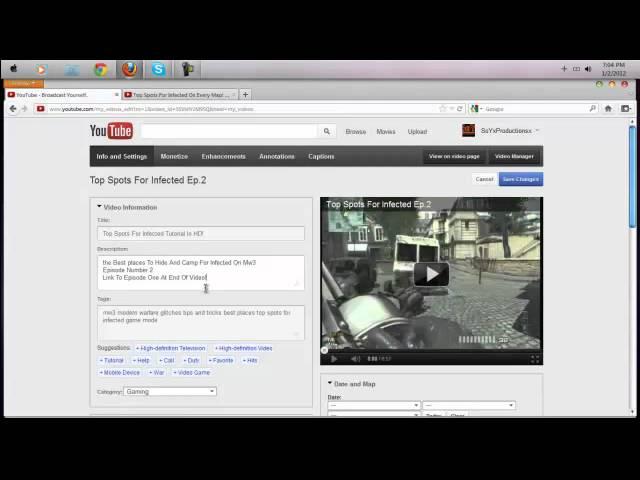Enter fullscreen in the video player

tap(535, 359)
